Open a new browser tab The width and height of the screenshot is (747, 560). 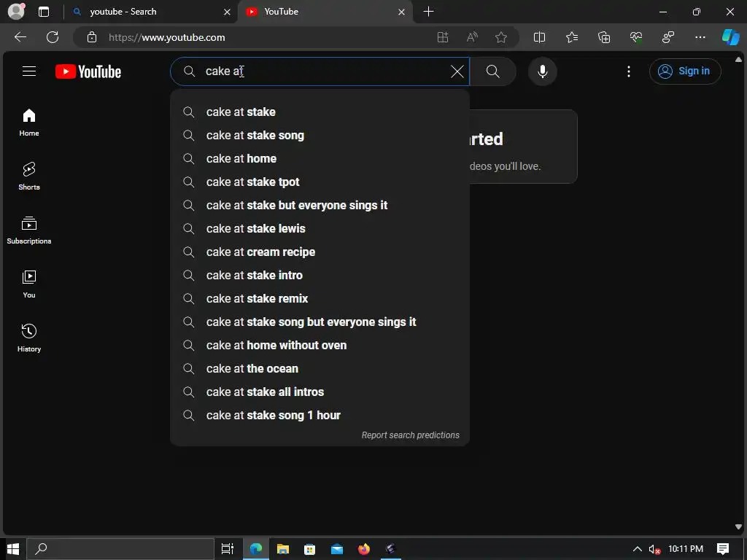click(x=428, y=12)
